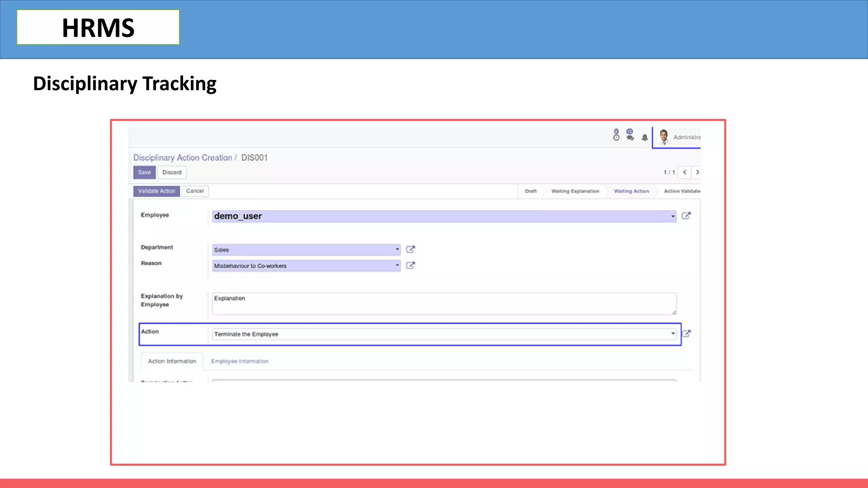Click the Administrator user avatar
The width and height of the screenshot is (868, 488).
click(664, 136)
